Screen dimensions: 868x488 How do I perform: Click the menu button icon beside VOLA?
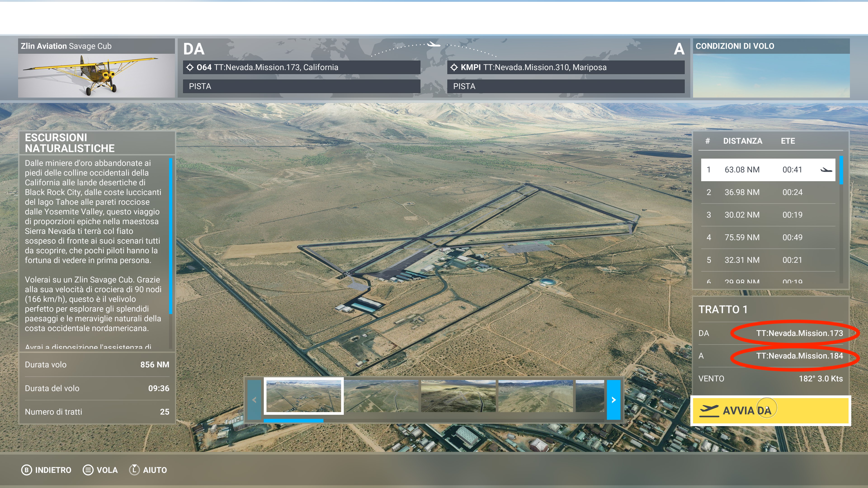click(88, 470)
